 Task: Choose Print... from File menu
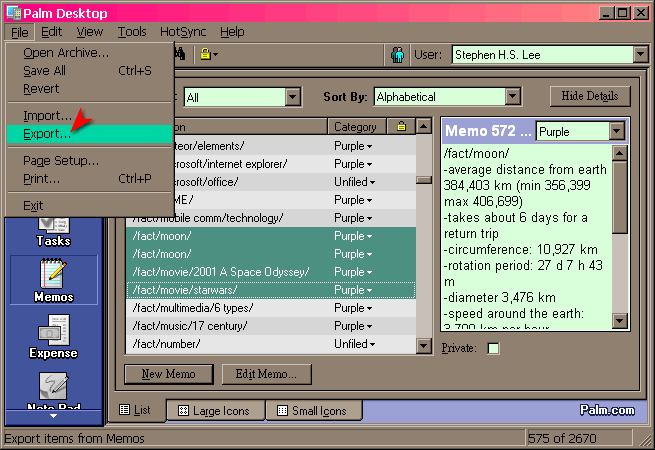89,178
